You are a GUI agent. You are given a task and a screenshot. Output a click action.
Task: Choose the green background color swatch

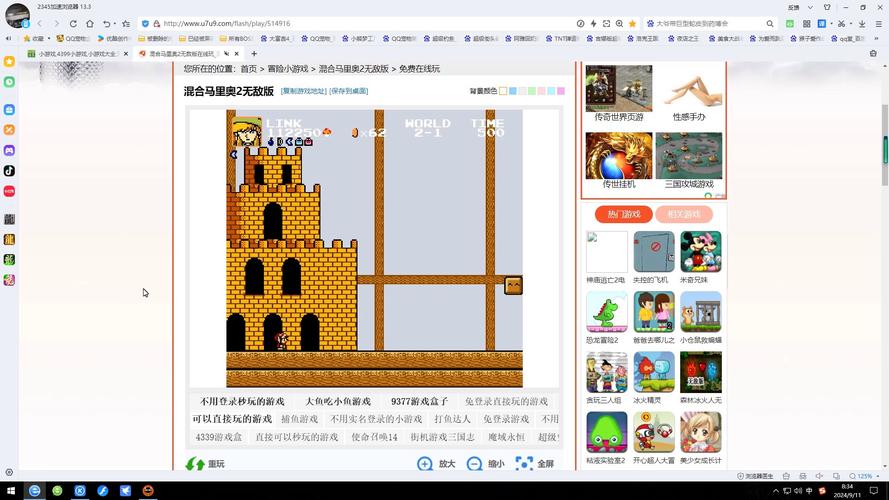click(x=532, y=91)
